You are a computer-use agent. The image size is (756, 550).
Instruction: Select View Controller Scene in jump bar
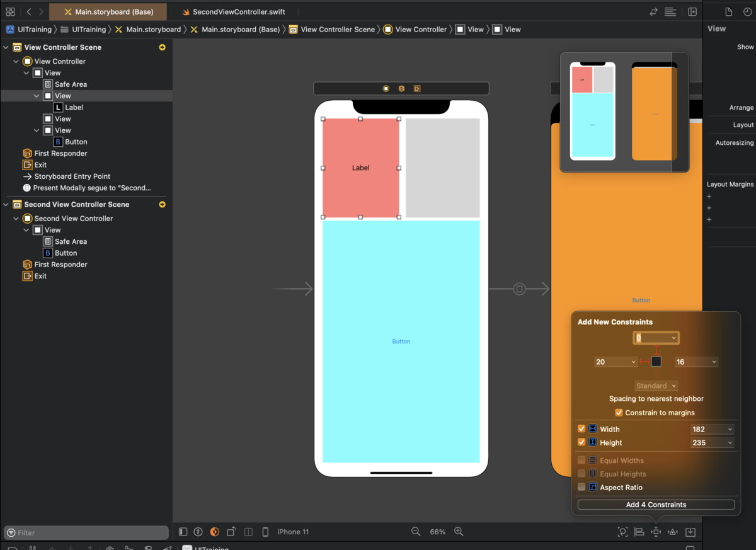[x=332, y=30]
